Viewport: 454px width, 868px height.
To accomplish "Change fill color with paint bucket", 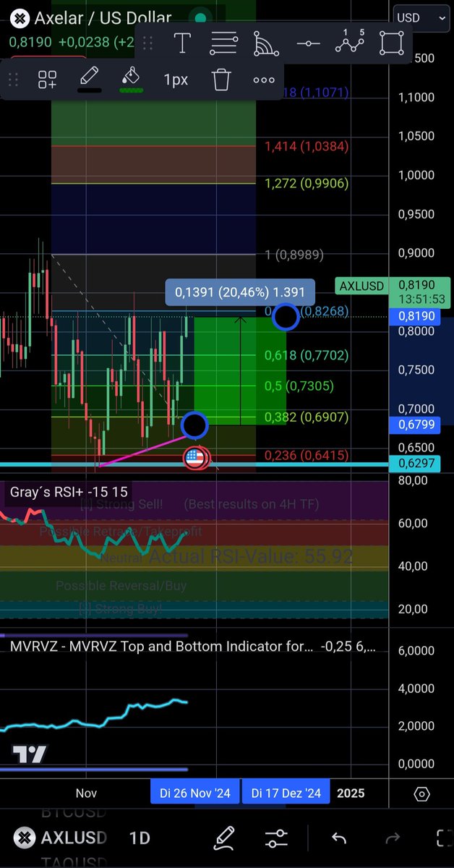I will point(131,78).
